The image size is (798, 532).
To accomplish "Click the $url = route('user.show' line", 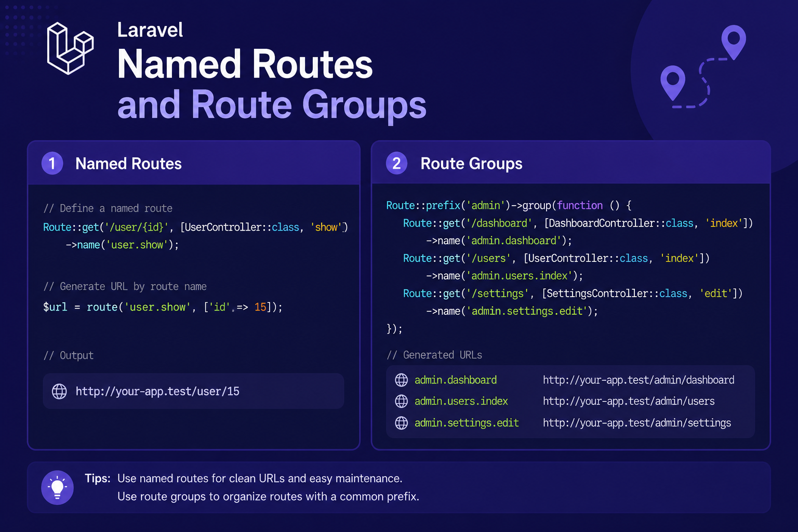I will 163,307.
